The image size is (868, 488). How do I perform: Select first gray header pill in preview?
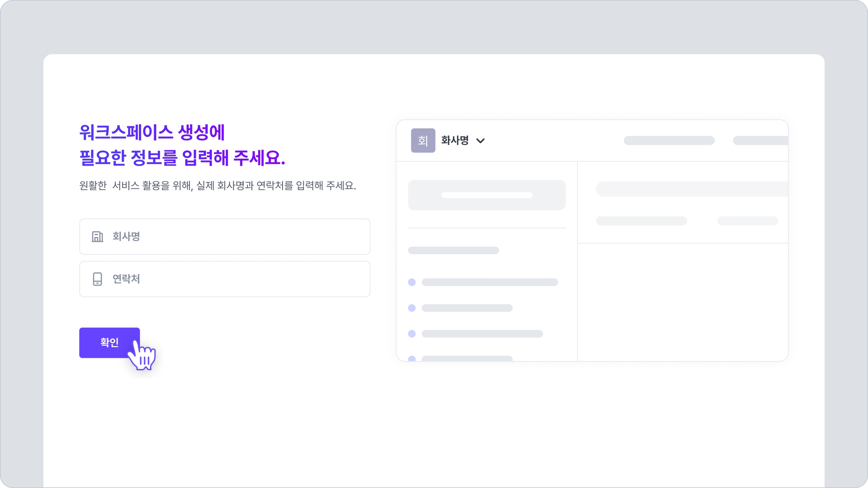click(x=669, y=140)
